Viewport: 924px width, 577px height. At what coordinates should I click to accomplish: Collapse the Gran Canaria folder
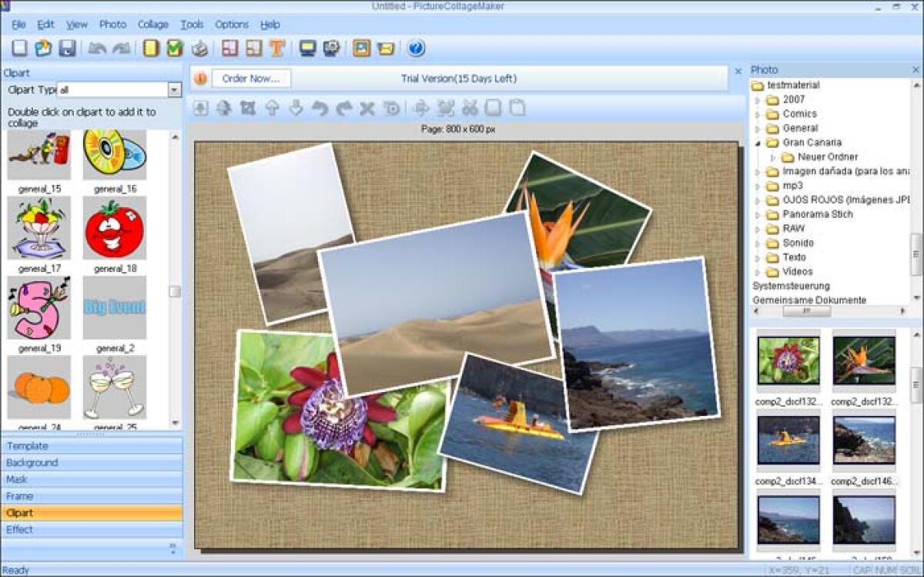(758, 143)
